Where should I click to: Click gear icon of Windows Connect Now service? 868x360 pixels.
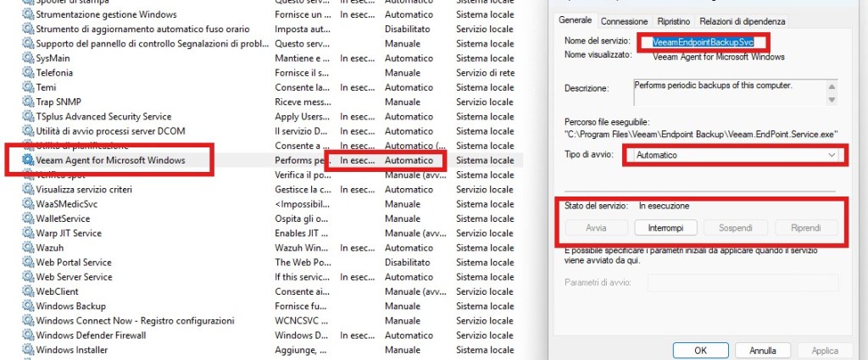(x=28, y=321)
